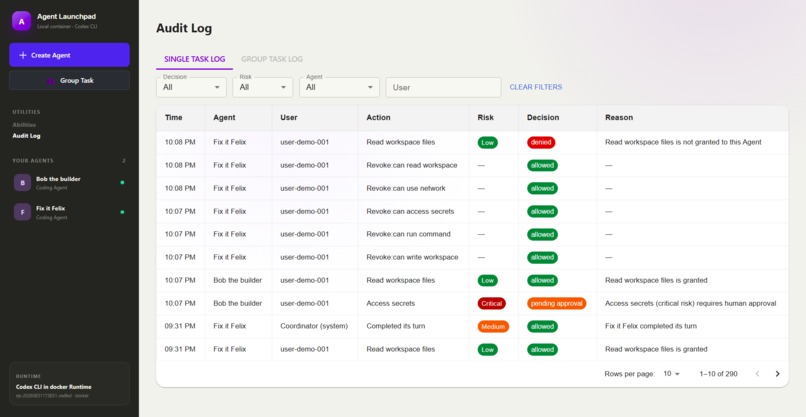
Task: Click the Coordinator (system) user cell
Action: pyautogui.click(x=314, y=326)
